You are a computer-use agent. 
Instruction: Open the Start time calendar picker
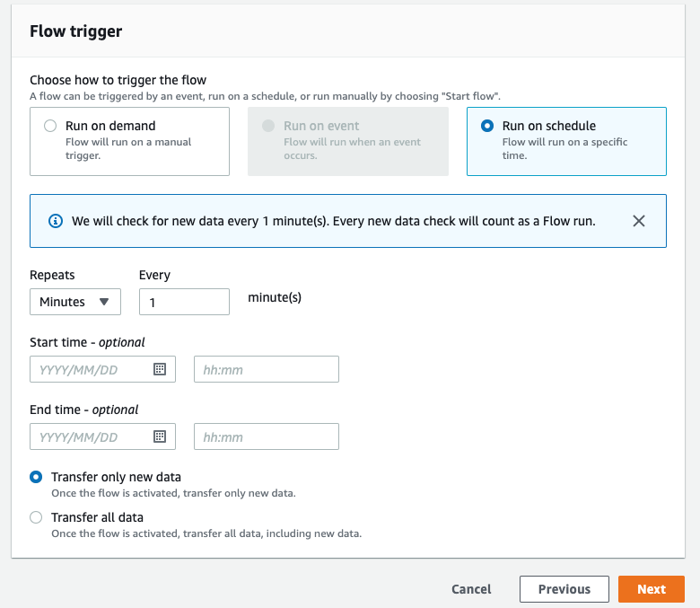click(x=160, y=369)
